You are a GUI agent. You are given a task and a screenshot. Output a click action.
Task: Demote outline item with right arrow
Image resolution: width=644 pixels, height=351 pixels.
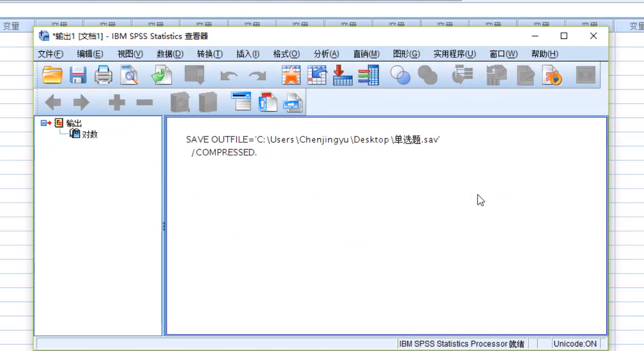coord(81,103)
